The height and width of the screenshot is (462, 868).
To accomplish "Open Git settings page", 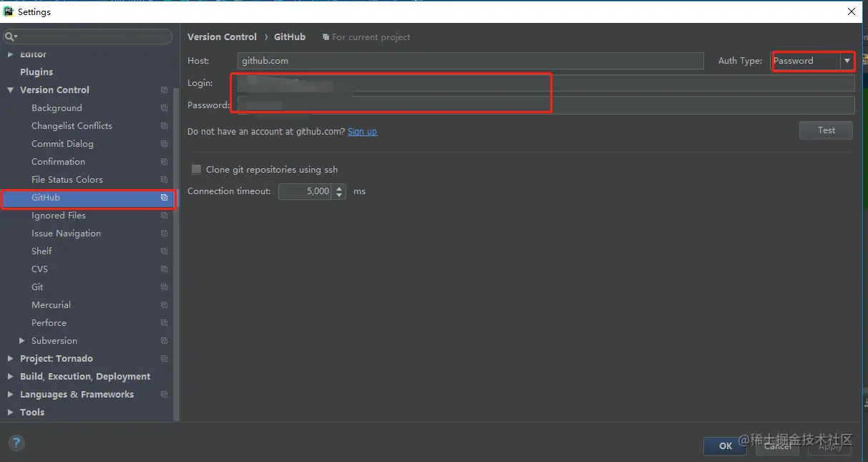I will point(37,287).
